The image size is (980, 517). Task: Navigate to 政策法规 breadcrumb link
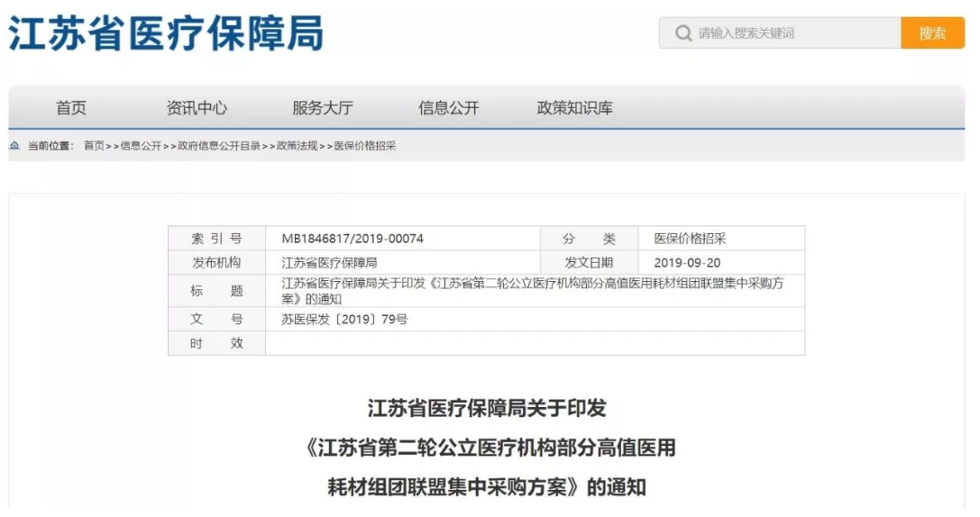297,146
